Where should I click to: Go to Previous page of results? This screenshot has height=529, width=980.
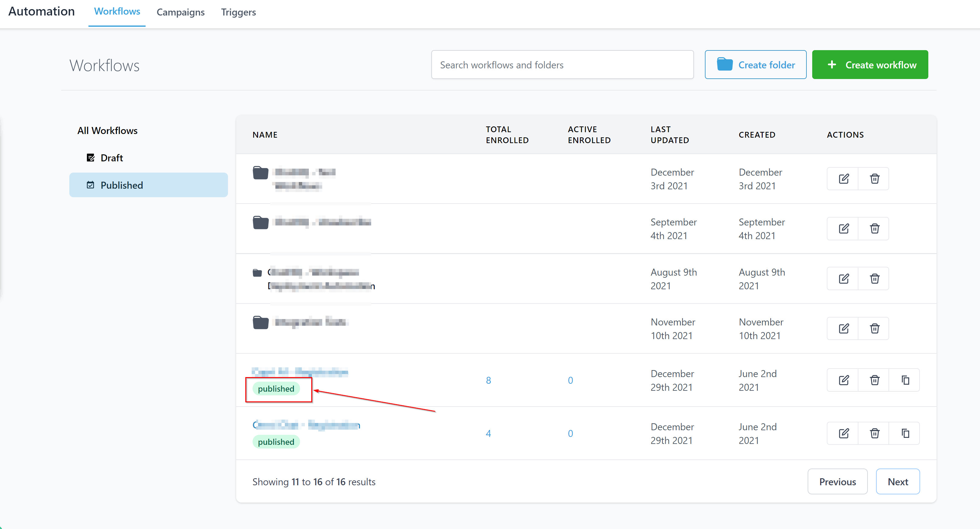(837, 482)
